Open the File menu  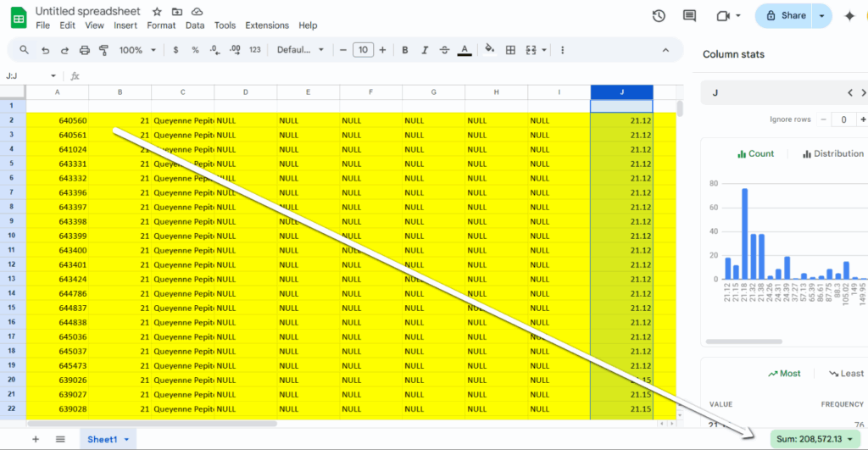pyautogui.click(x=42, y=25)
